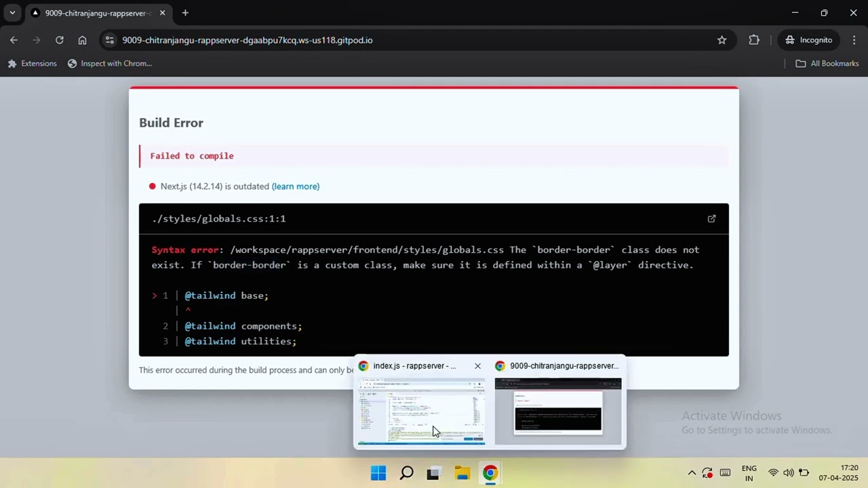Open Chrome three-dot menu

(x=854, y=40)
